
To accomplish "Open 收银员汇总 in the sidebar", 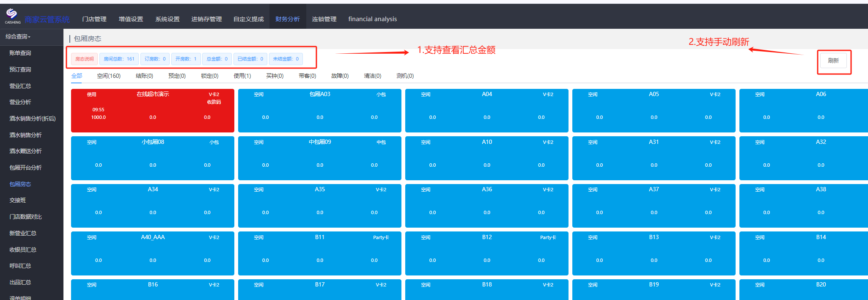I will pyautogui.click(x=23, y=250).
